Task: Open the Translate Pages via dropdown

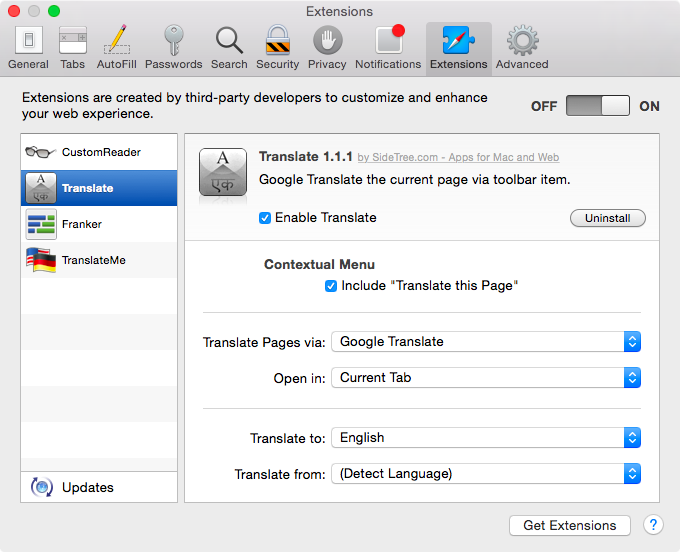Action: (486, 342)
